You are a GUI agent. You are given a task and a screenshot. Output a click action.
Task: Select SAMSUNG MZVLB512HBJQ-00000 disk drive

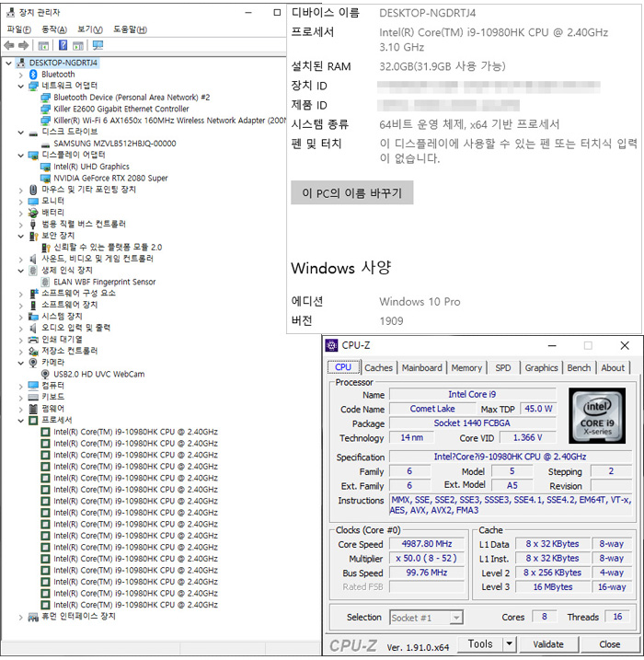click(114, 144)
